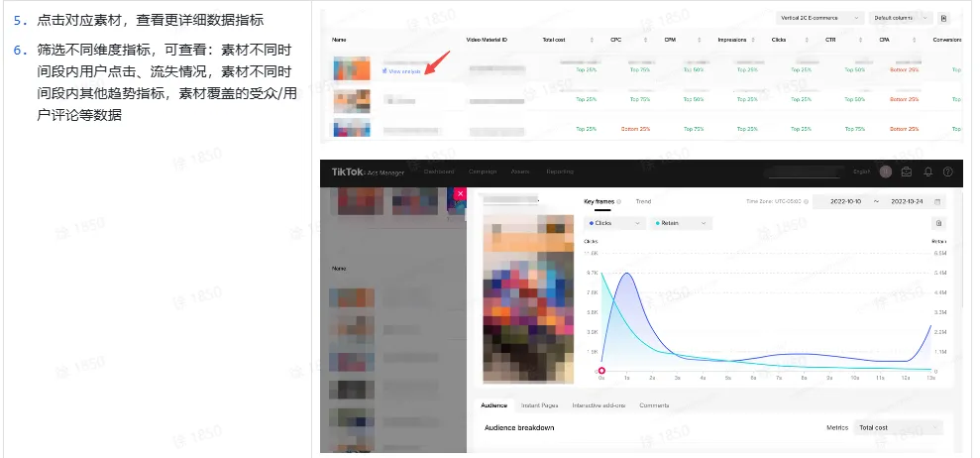Click the Video Material ID column header
The width and height of the screenshot is (980, 458).
(487, 40)
